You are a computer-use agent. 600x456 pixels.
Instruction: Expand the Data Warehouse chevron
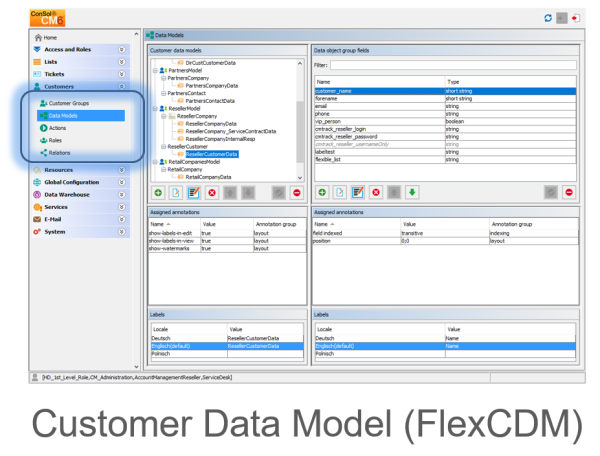pos(121,194)
